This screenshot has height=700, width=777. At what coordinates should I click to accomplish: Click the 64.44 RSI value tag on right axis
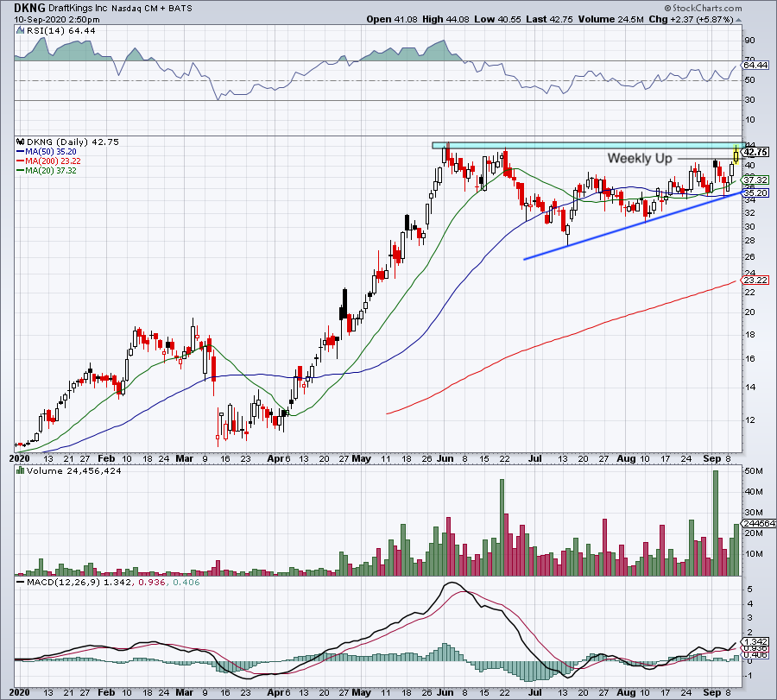pyautogui.click(x=755, y=65)
